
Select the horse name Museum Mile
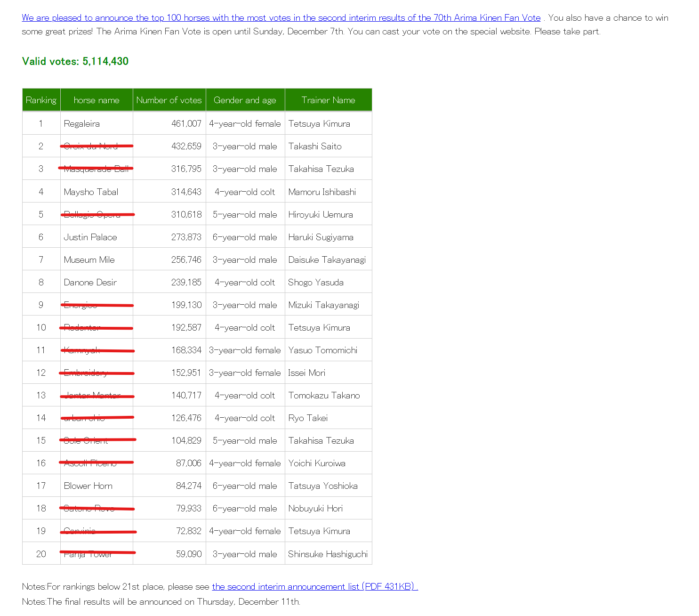pos(89,259)
